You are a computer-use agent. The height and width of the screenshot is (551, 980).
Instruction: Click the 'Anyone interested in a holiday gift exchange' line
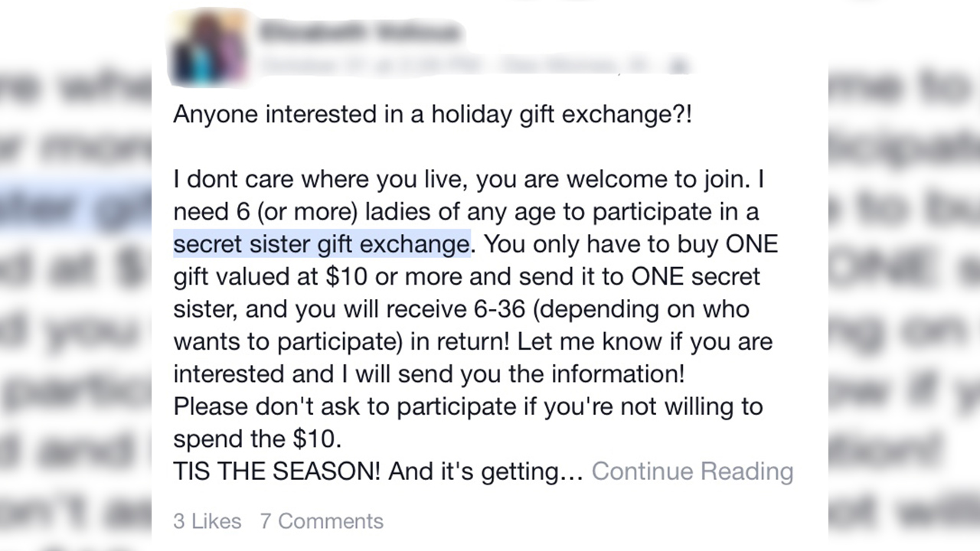click(x=433, y=114)
